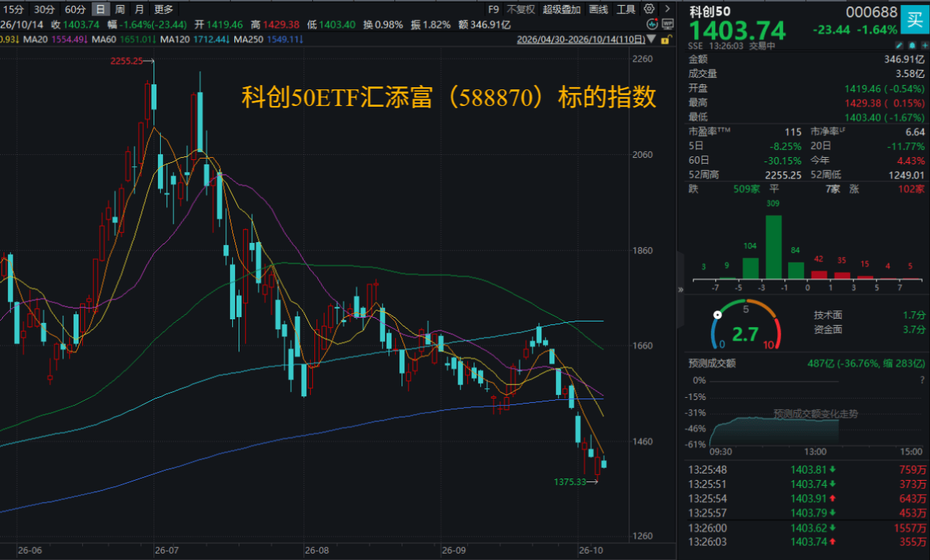This screenshot has height=560, width=930.
Task: Click the 资金面 score row
Action: [869, 329]
